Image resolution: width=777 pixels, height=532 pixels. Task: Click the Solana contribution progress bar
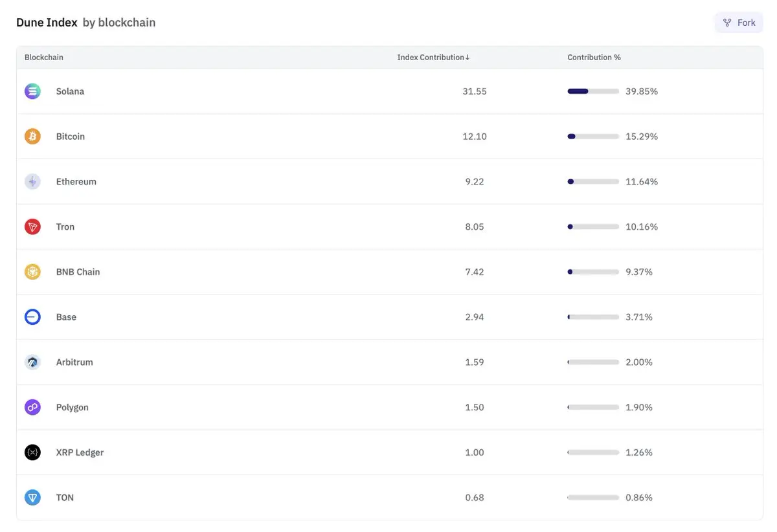click(593, 91)
